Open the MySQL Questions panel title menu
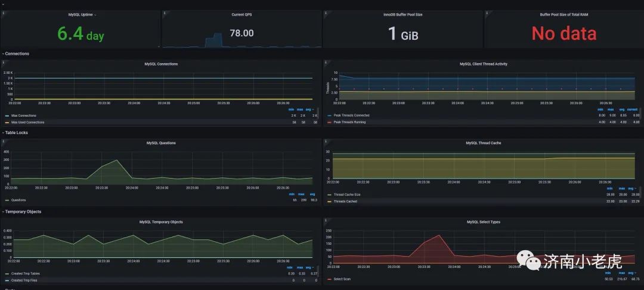 point(161,143)
